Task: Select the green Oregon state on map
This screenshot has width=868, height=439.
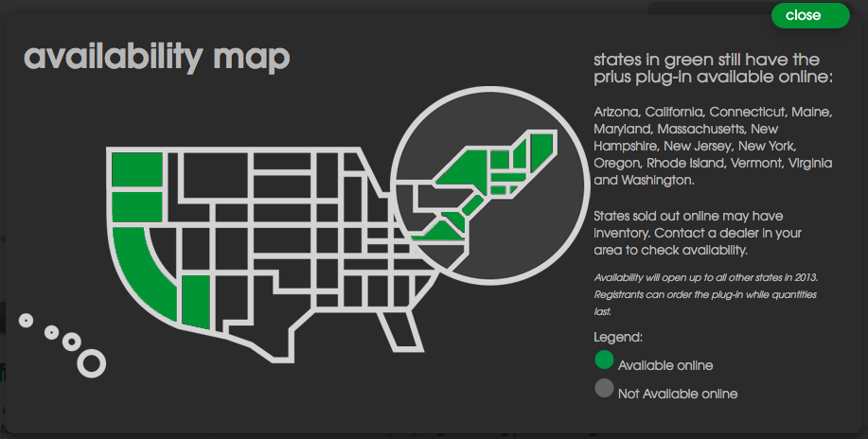Action: pyautogui.click(x=136, y=206)
